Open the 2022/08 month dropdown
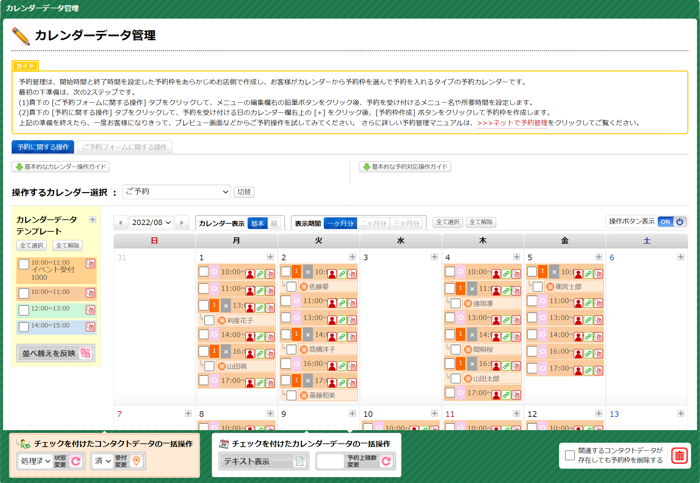Screen dimensions: 700x483 click(151, 222)
